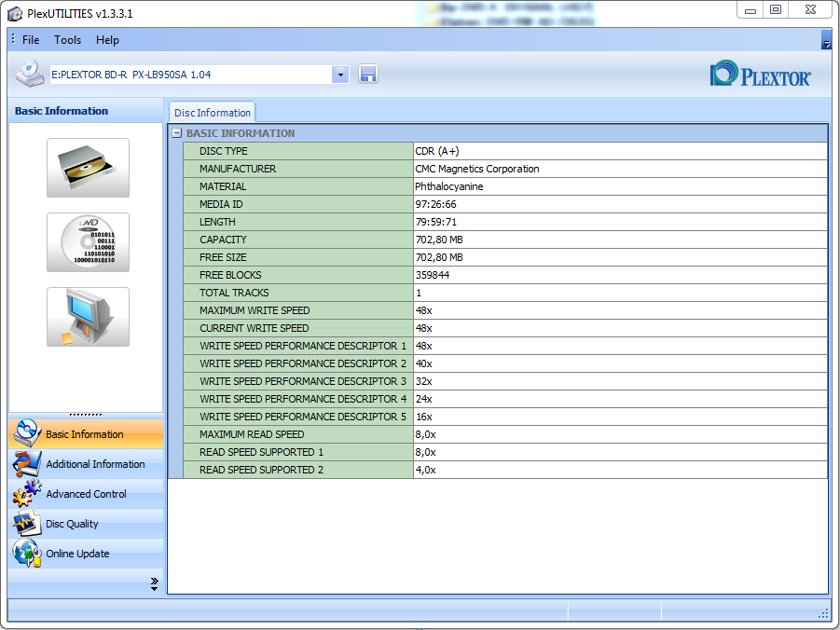Viewport: 840px width, 630px height.
Task: Click the Disc Quality graph icon
Action: (26, 524)
